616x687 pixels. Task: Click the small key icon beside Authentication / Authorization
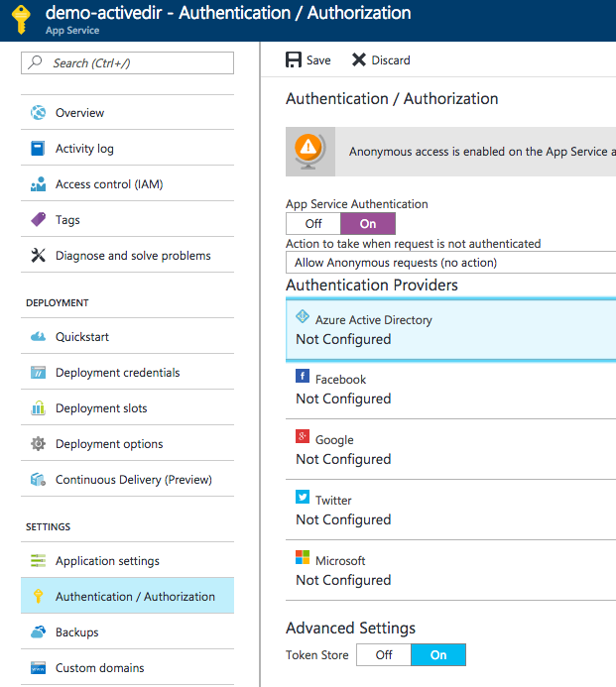click(38, 596)
